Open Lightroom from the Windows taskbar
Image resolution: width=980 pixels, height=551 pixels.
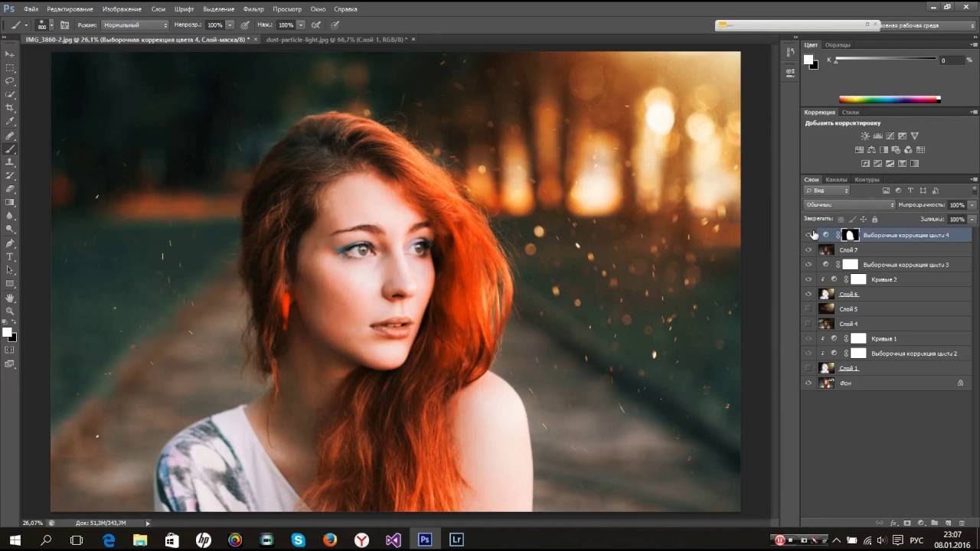click(x=456, y=540)
